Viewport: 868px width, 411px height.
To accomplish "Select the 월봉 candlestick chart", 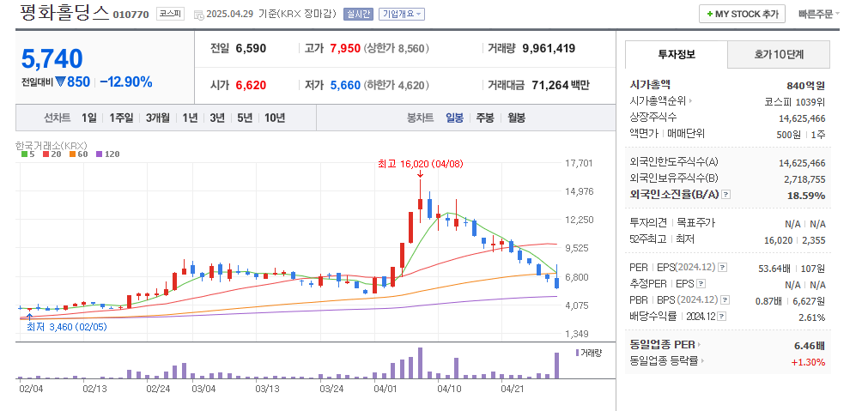I will 517,118.
